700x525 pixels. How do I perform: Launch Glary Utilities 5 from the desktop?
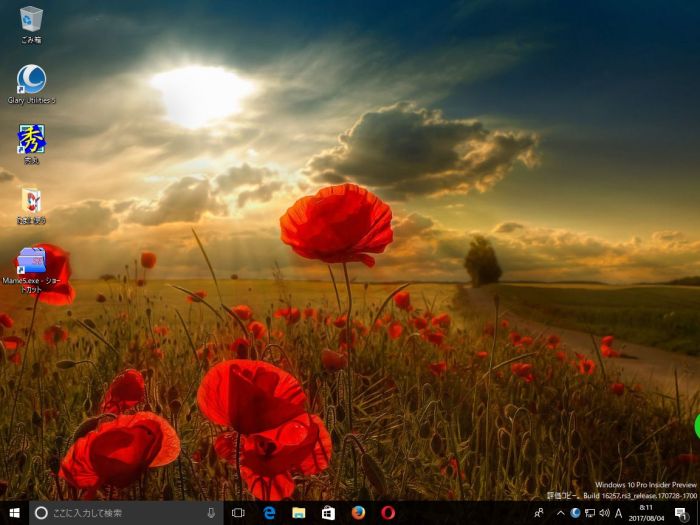pos(31,80)
